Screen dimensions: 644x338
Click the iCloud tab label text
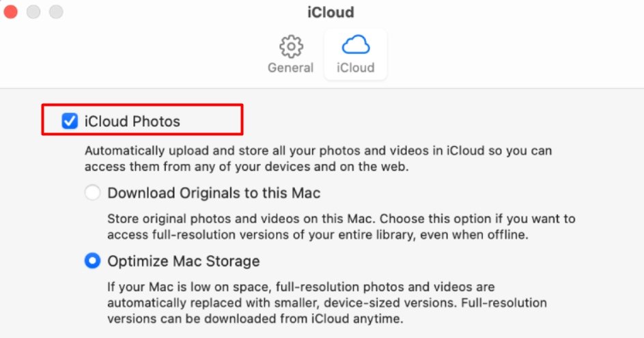click(356, 68)
